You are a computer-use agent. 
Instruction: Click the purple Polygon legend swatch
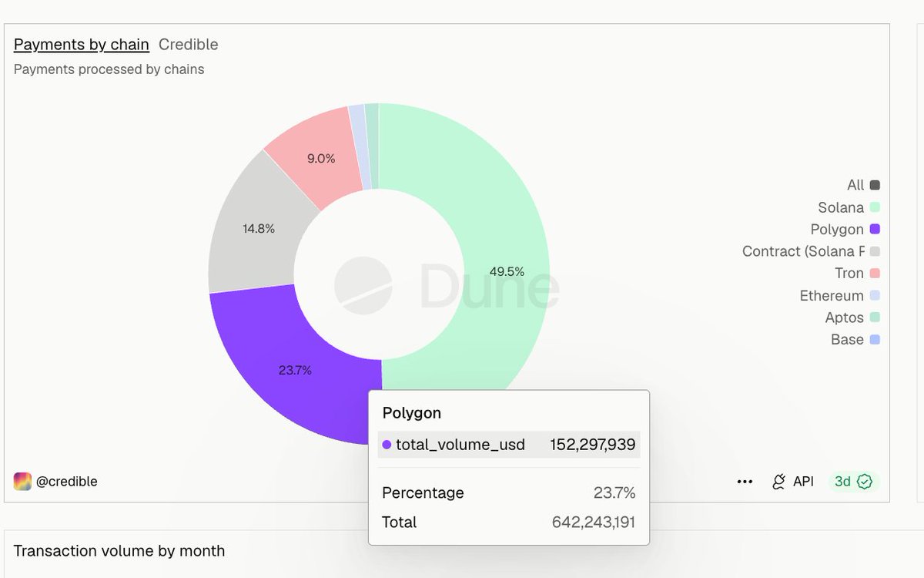coord(875,230)
